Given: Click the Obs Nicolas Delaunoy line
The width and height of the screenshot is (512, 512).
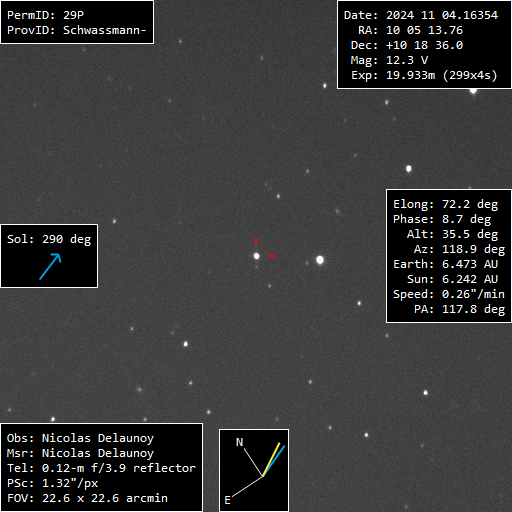Looking at the screenshot, I should point(80,438).
